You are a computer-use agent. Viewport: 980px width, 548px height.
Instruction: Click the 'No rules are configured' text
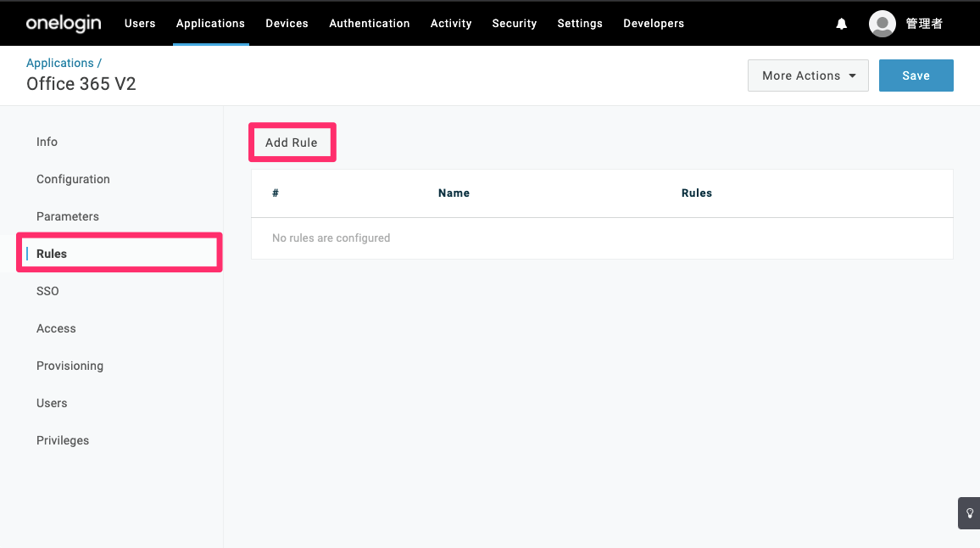click(331, 238)
